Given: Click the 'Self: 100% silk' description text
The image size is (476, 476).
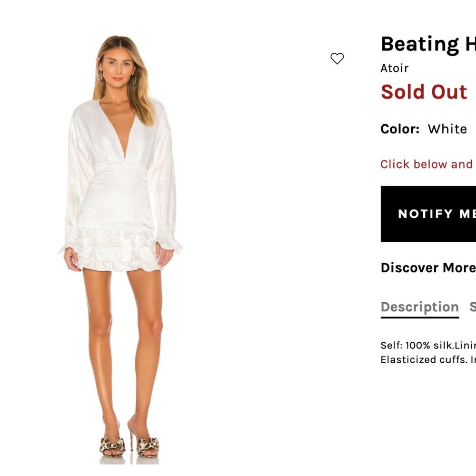Looking at the screenshot, I should point(427,346).
